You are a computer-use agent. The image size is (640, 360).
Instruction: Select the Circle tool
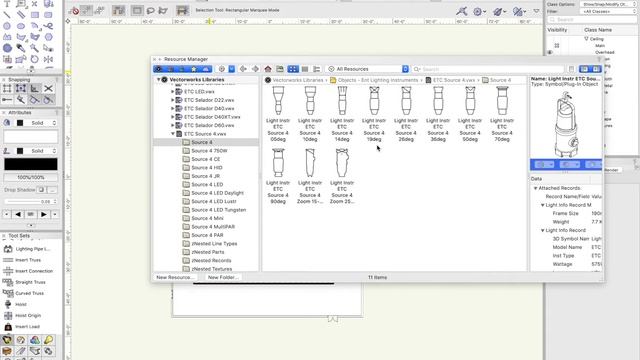pyautogui.click(x=7, y=26)
